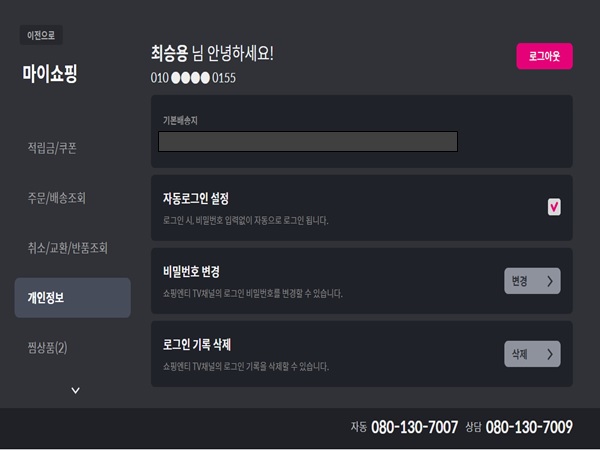The width and height of the screenshot is (600, 450).
Task: Click the 마이쇼핑 sidebar heading
Action: (50, 74)
